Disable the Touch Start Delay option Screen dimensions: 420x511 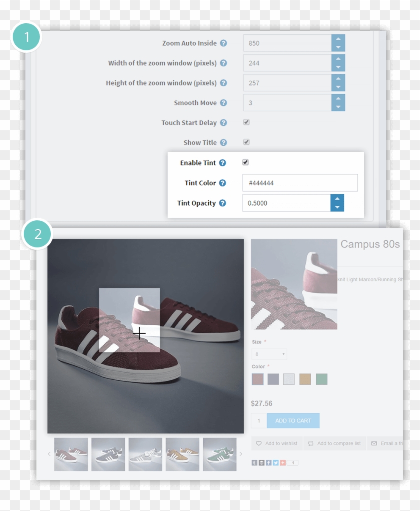click(x=246, y=122)
